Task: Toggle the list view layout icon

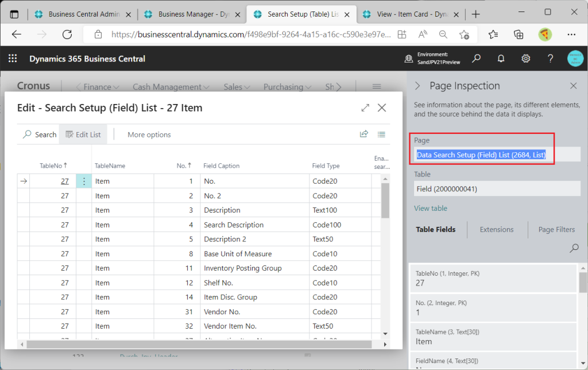Action: tap(381, 134)
